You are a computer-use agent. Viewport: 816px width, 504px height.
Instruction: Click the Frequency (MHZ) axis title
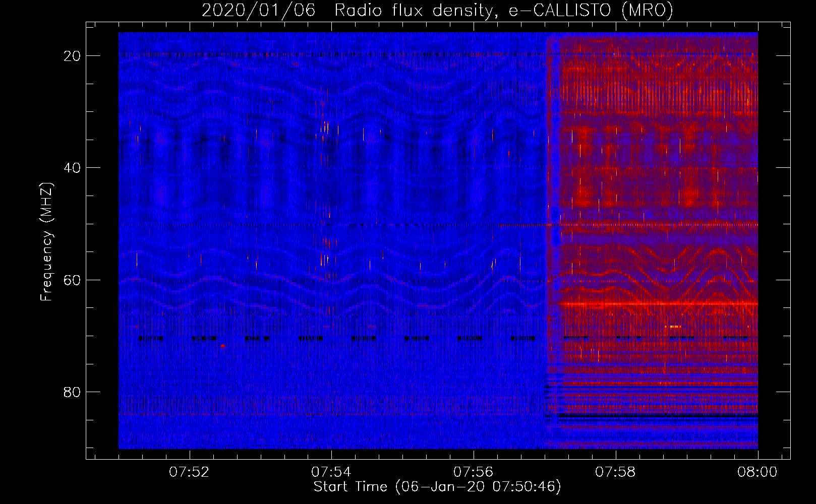(46, 242)
